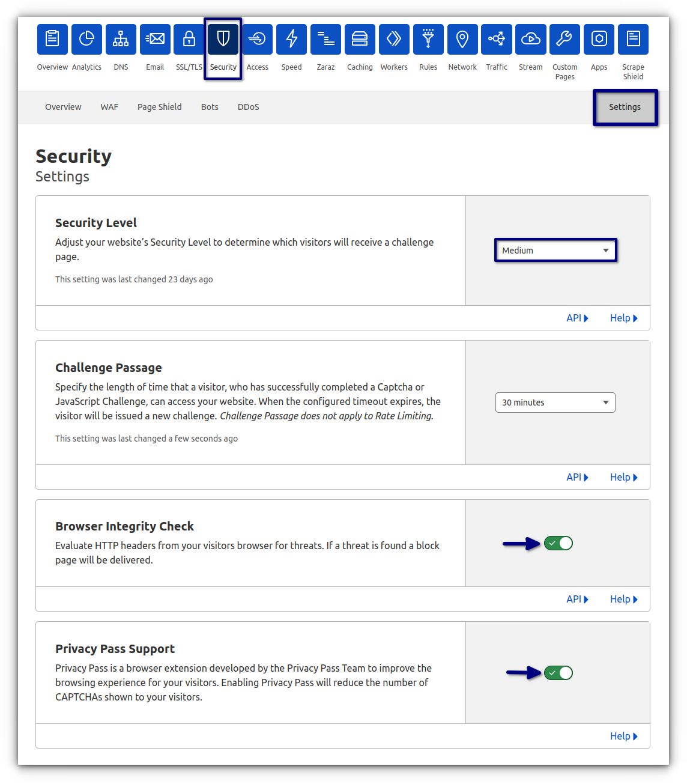The image size is (687, 784).
Task: Click the highlighted Settings tab
Action: tap(625, 107)
